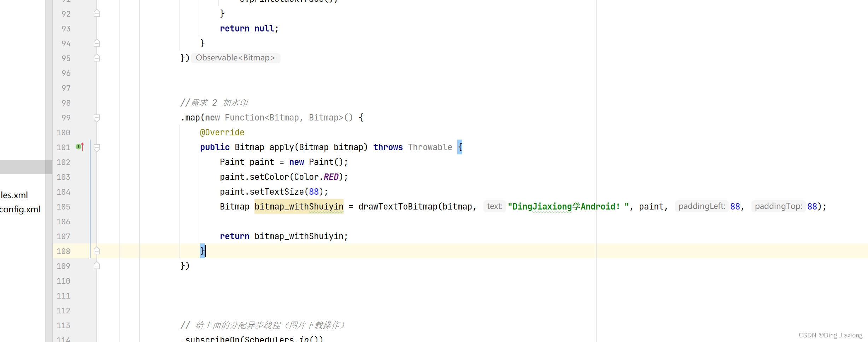Click the comment 需求 2 加水印
868x342 pixels.
tap(215, 103)
